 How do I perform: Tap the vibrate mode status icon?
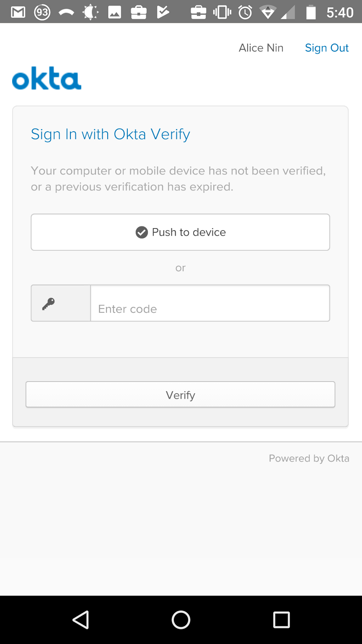[x=222, y=13]
